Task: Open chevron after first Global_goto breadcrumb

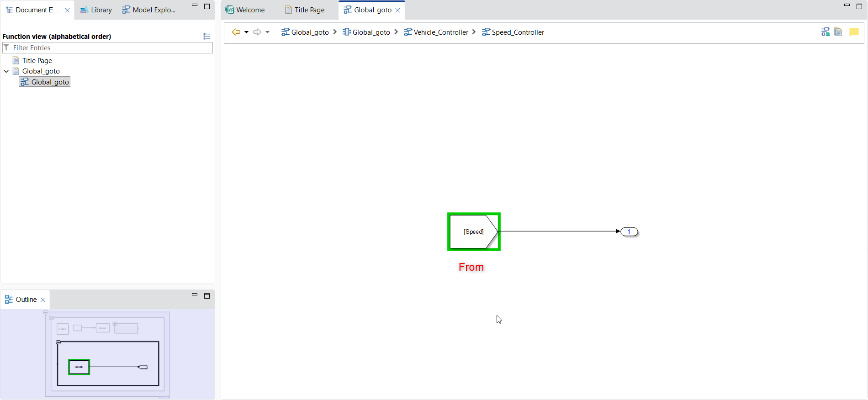Action: [335, 32]
